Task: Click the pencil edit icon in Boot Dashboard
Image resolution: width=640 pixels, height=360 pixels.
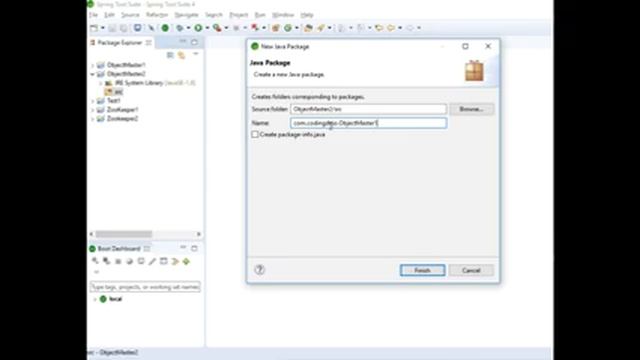Action: (x=152, y=261)
